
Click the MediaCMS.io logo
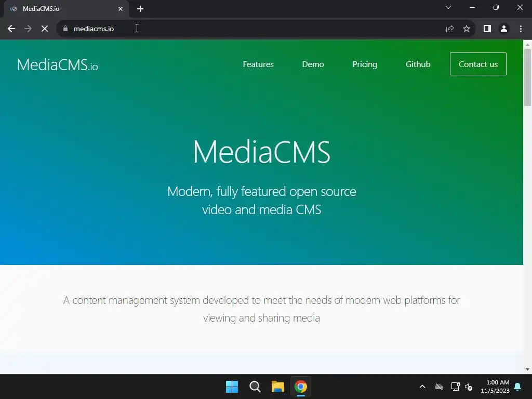tap(58, 64)
